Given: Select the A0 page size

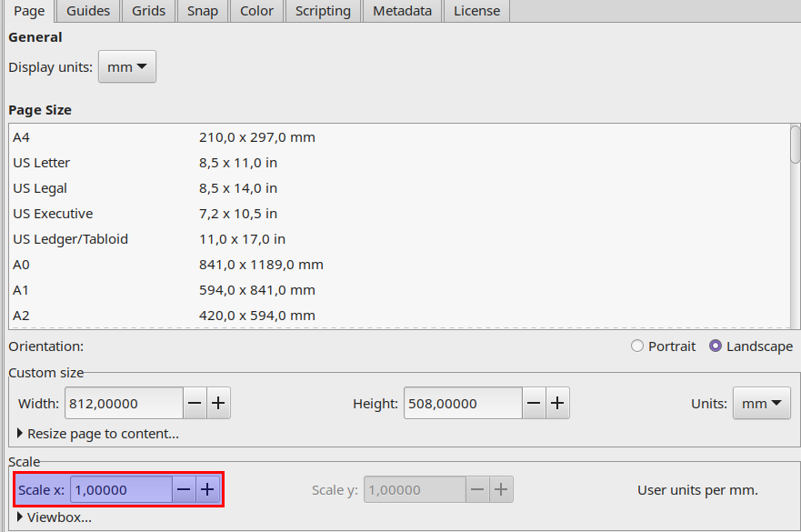Looking at the screenshot, I should [x=399, y=265].
